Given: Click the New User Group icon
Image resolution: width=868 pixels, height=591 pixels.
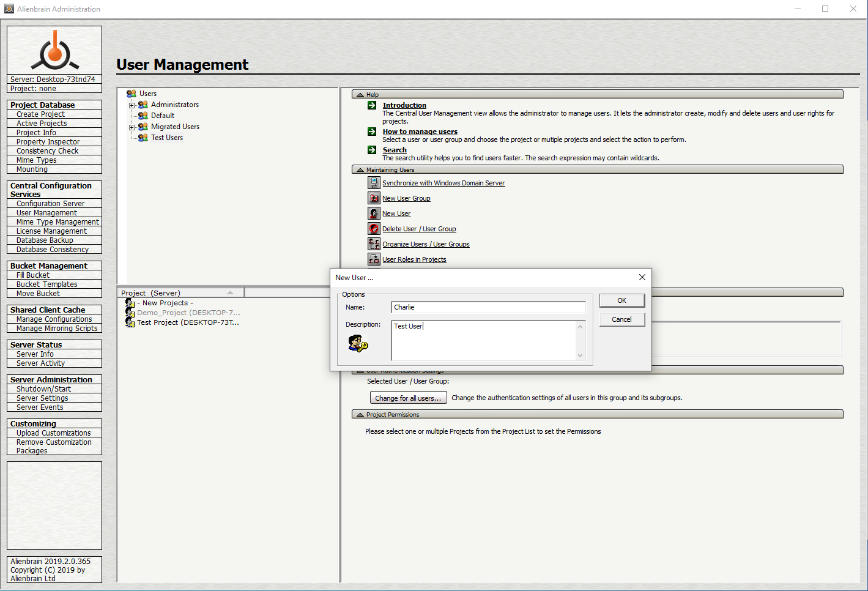Looking at the screenshot, I should (374, 198).
